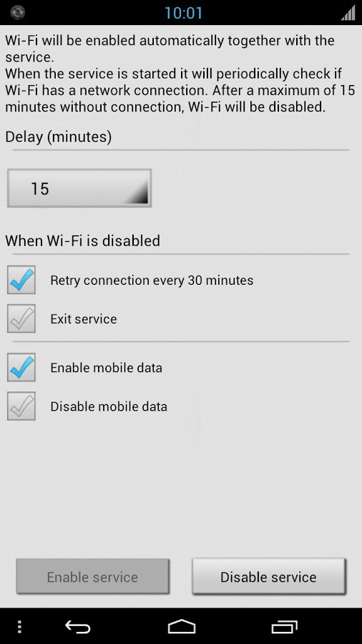
Task: Tap the Disable mobile data label text
Action: coord(109,406)
